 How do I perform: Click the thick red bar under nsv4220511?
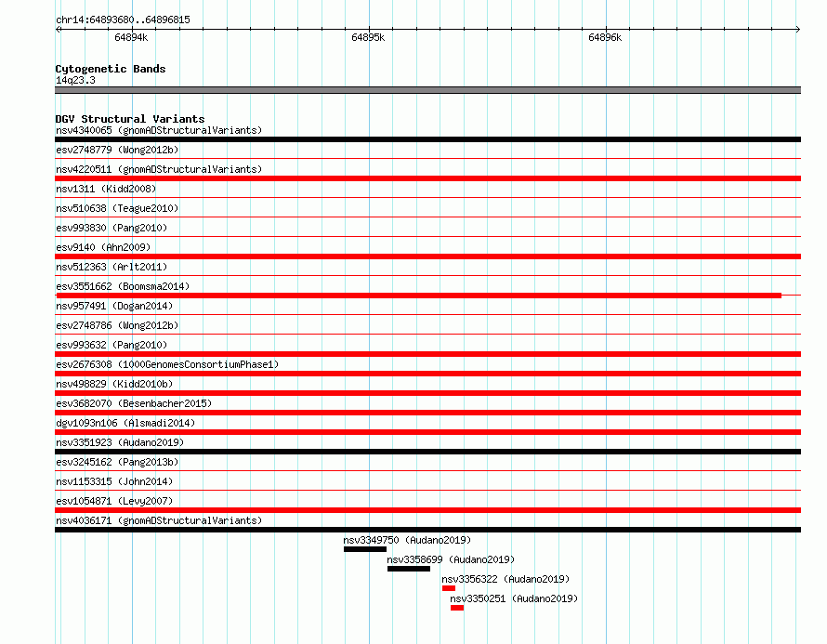(x=427, y=178)
